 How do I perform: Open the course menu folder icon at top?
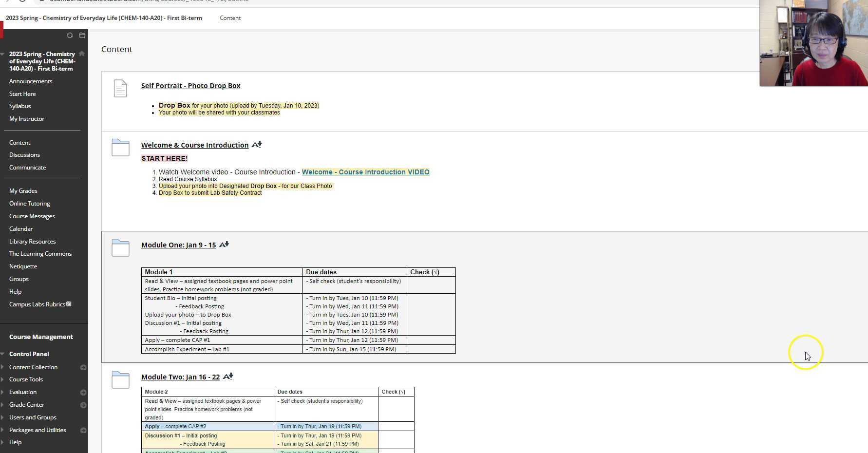(82, 35)
